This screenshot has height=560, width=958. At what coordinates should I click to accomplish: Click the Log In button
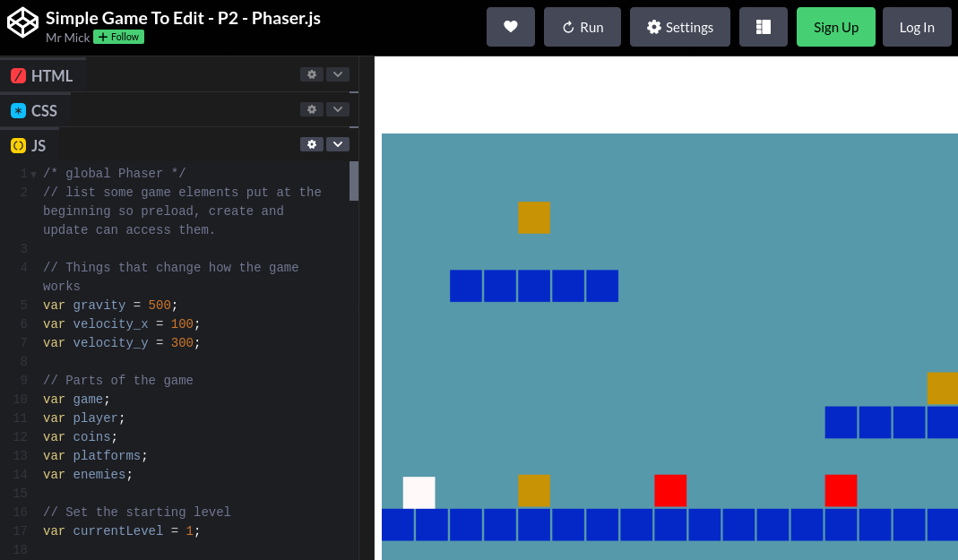click(x=916, y=27)
